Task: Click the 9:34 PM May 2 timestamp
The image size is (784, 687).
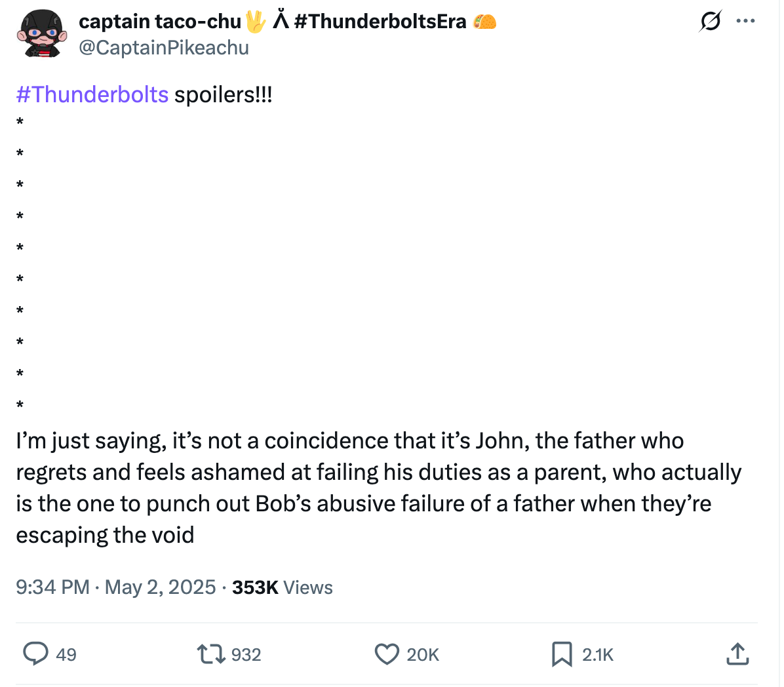Action: coord(115,587)
